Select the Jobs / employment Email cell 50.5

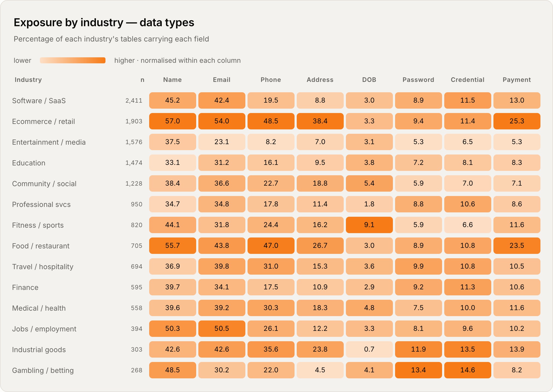click(x=222, y=329)
